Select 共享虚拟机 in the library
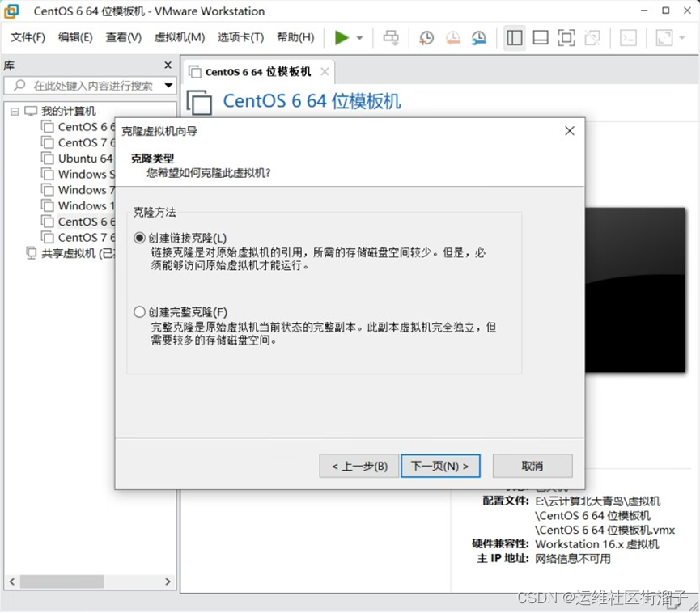Viewport: 700px width, 613px height. pos(70,253)
